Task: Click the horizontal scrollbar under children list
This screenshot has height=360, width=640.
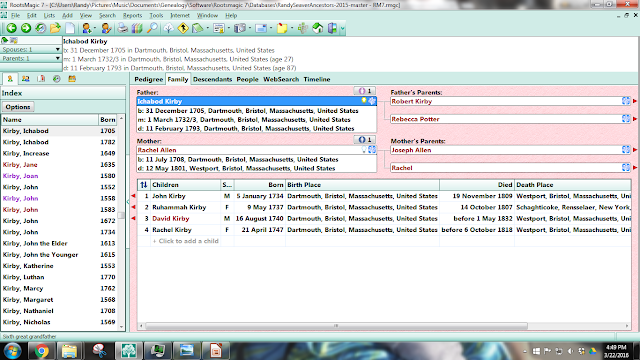Action: [x=336, y=326]
